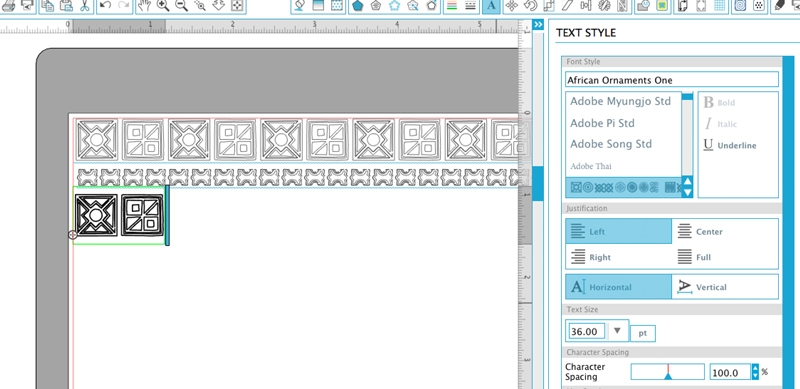The height and width of the screenshot is (389, 800).
Task: Click the blue text-width bar beside text box
Action: (167, 215)
